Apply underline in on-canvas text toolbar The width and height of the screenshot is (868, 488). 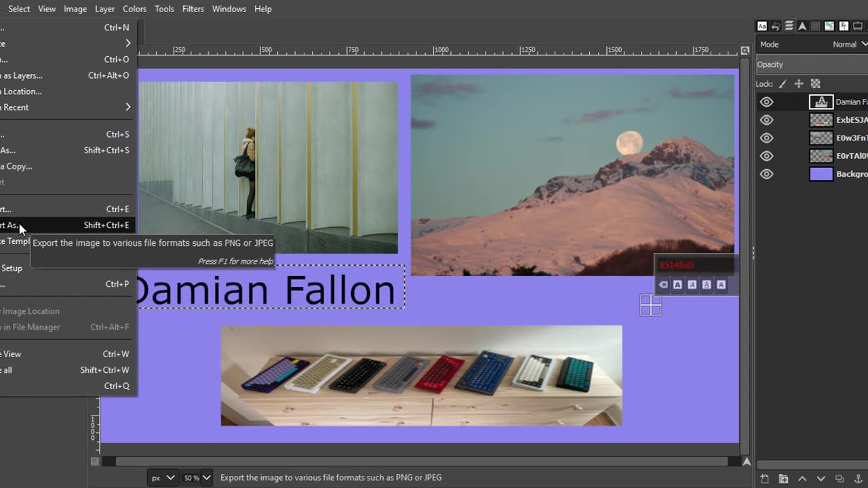click(707, 285)
